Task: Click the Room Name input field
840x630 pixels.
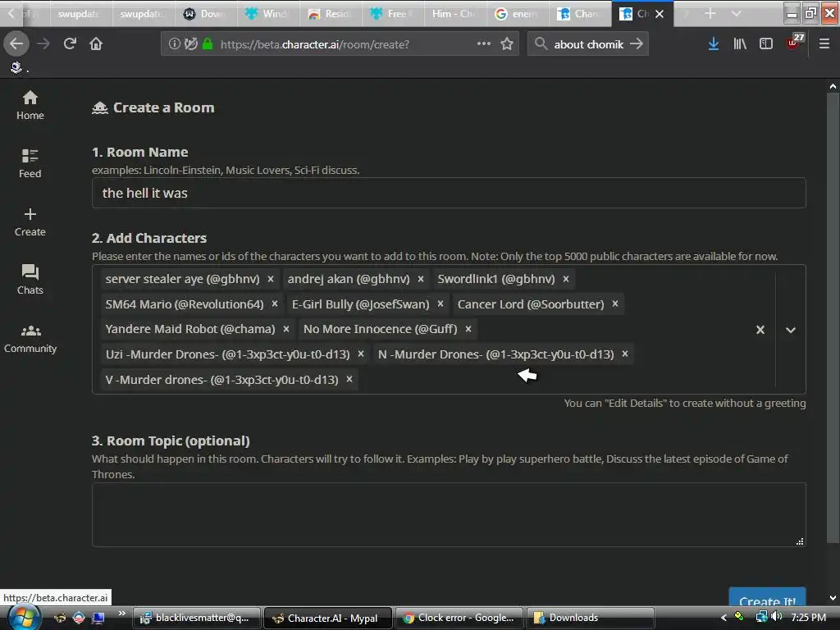Action: [x=449, y=193]
